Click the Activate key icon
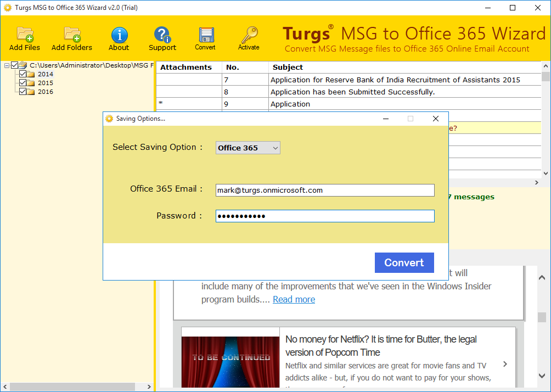 pos(249,35)
